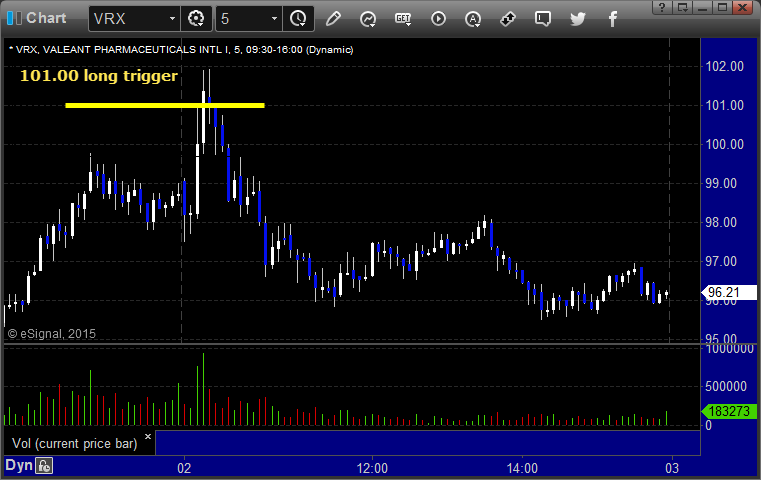
Task: Start bar replay with play icon
Action: 438,19
